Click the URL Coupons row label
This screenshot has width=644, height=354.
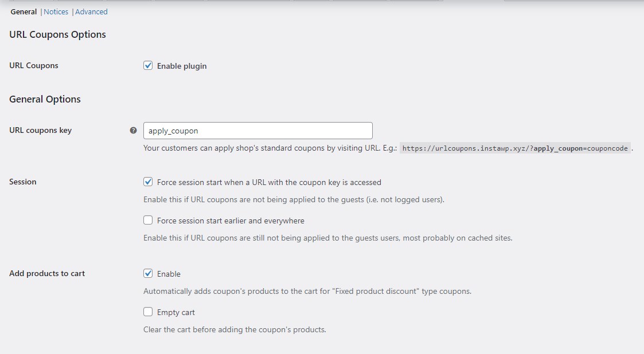click(x=33, y=65)
